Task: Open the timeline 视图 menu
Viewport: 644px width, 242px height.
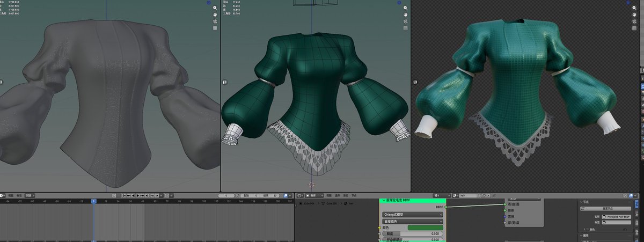Action: [11, 195]
